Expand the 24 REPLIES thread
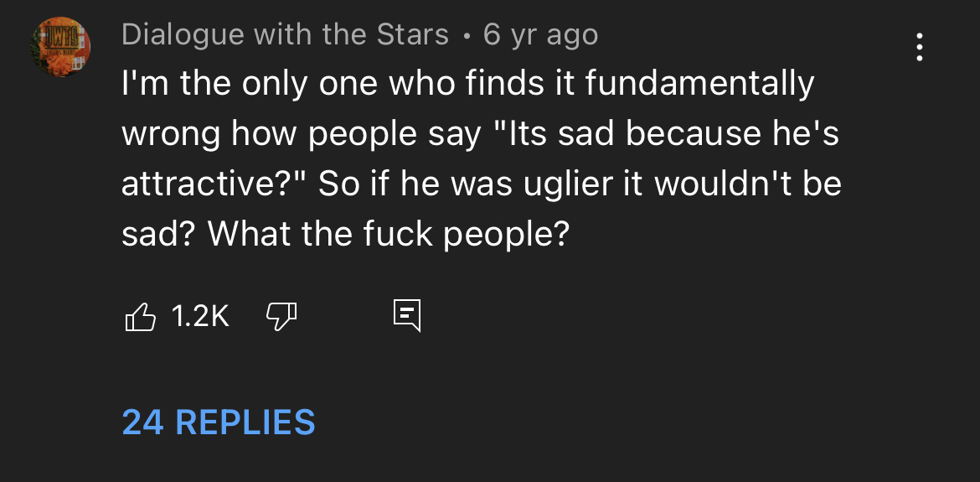The image size is (980, 482). (219, 422)
